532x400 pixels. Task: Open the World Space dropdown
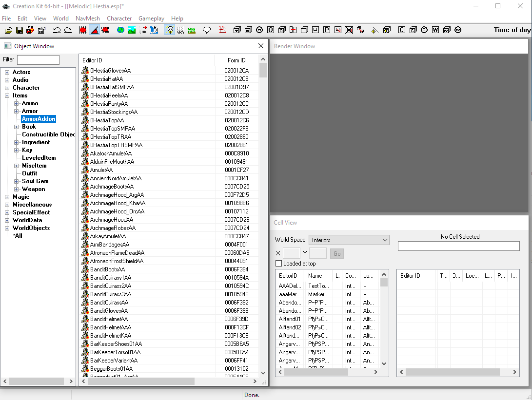pyautogui.click(x=349, y=240)
